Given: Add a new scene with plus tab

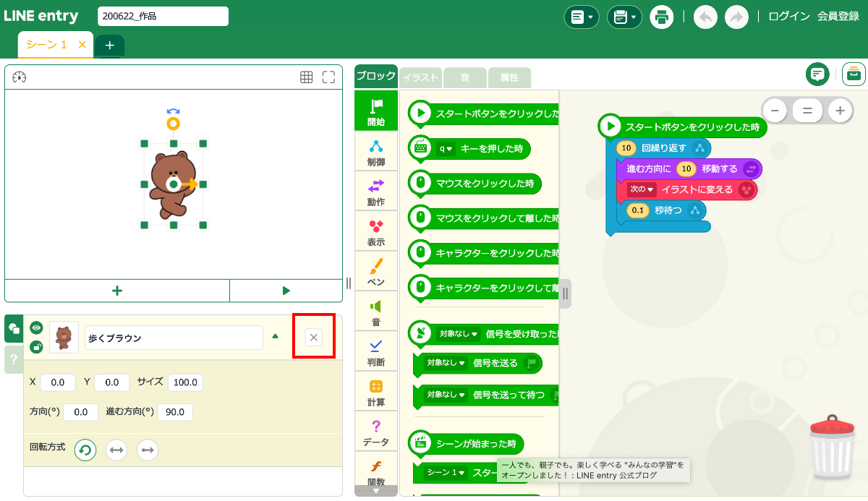Looking at the screenshot, I should (x=109, y=46).
